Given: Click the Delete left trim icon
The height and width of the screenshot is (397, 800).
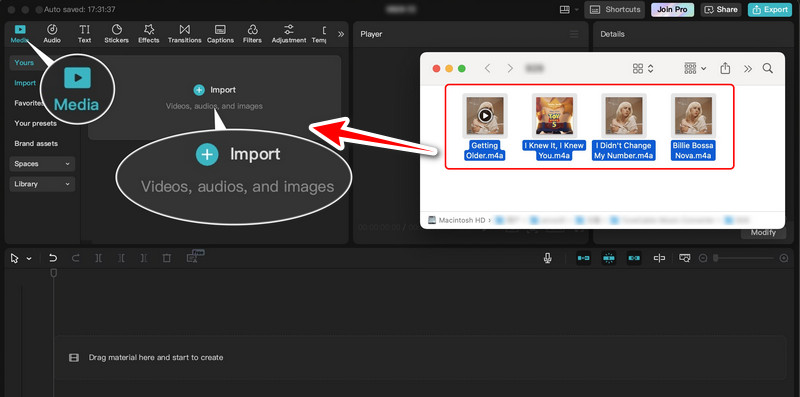Looking at the screenshot, I should pos(121,258).
